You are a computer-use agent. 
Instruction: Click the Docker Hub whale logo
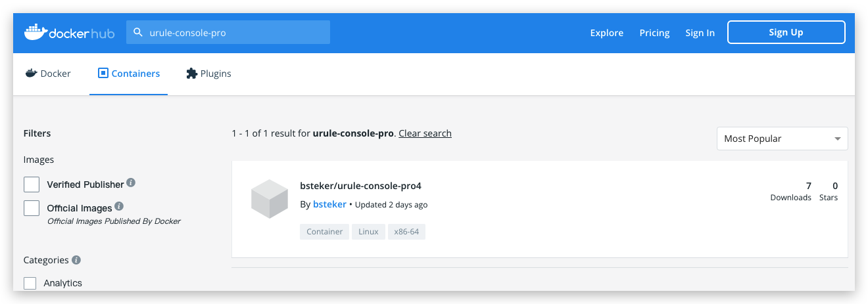coord(36,32)
